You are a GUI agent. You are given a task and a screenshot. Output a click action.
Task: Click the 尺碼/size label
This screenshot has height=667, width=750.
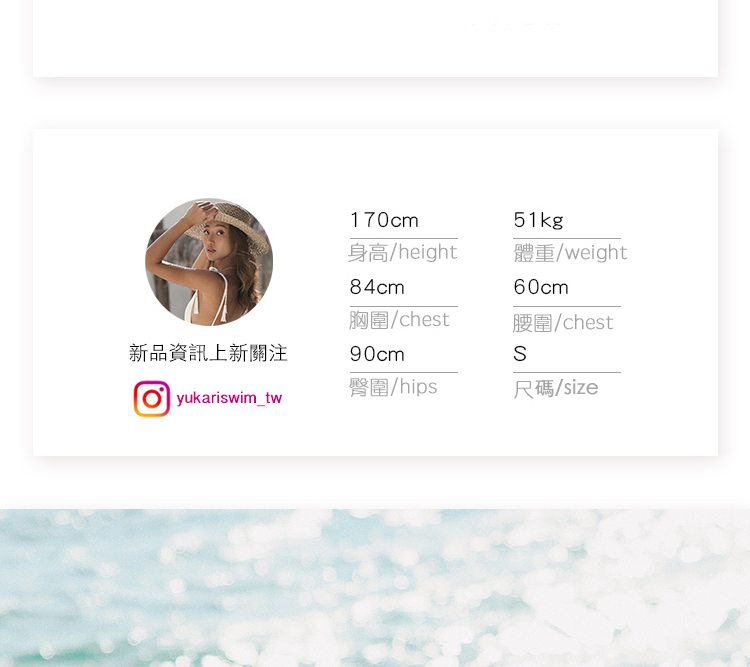point(555,388)
